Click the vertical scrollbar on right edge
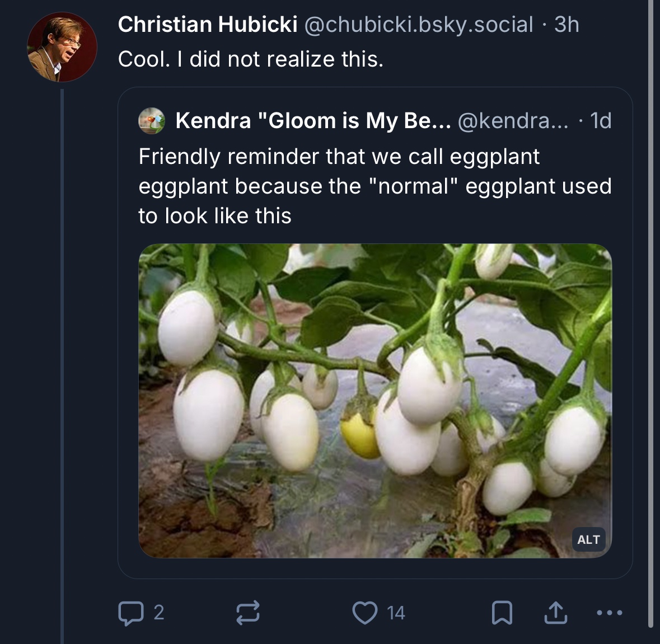660x644 pixels. [650, 313]
